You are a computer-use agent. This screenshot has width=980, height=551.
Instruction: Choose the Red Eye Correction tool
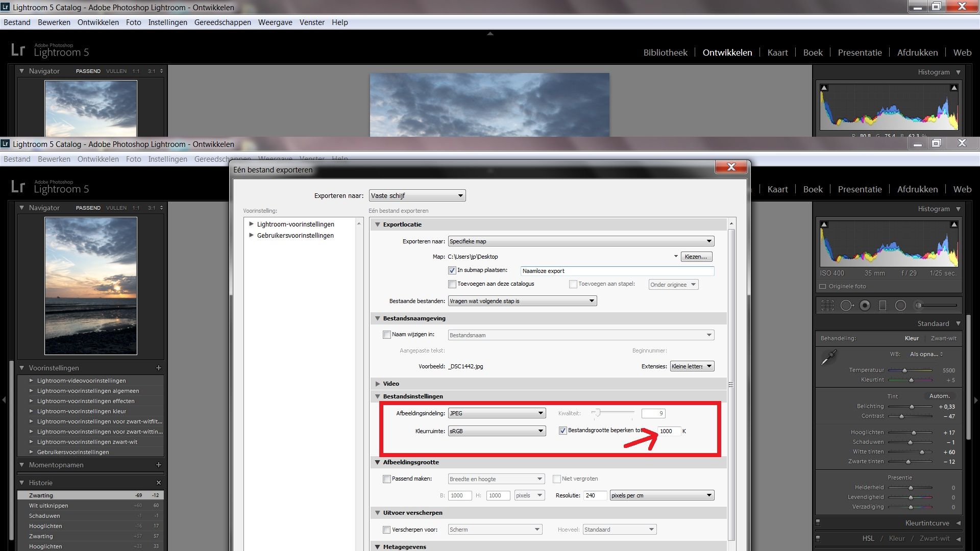point(865,306)
